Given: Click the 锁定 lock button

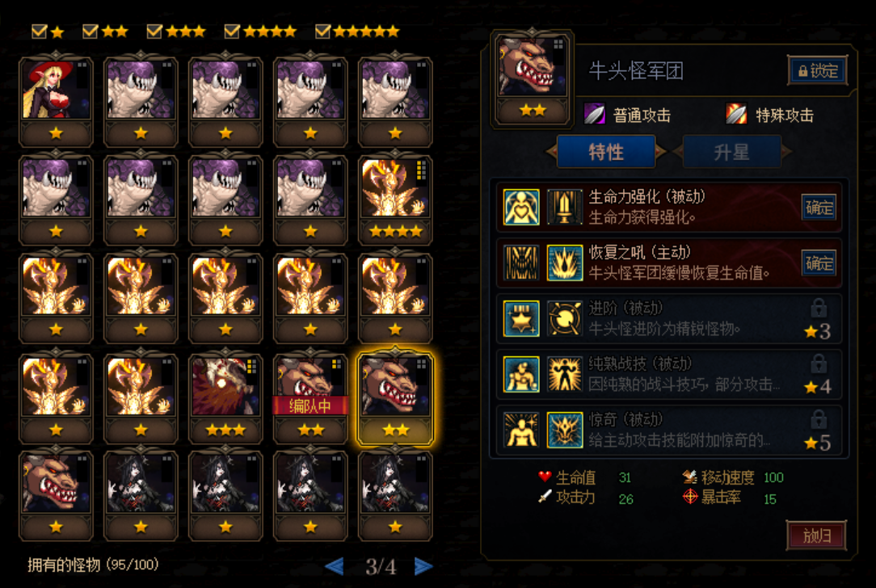Looking at the screenshot, I should pos(817,70).
